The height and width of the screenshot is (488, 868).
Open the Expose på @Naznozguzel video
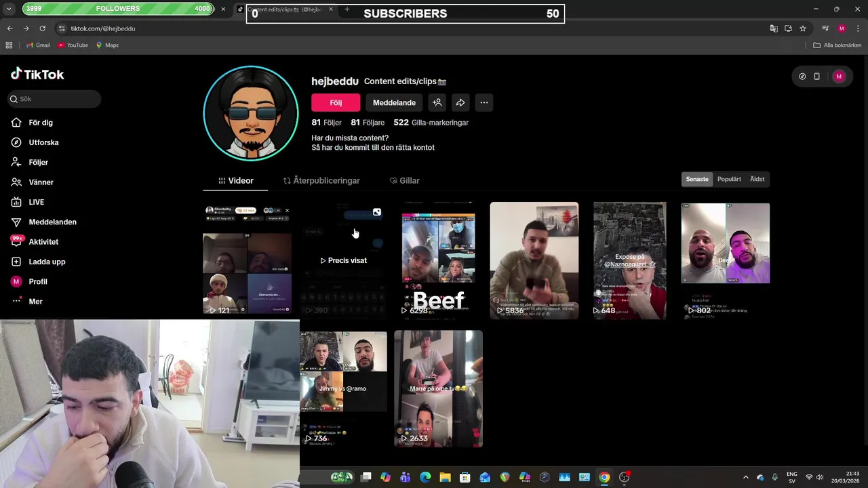click(x=630, y=260)
